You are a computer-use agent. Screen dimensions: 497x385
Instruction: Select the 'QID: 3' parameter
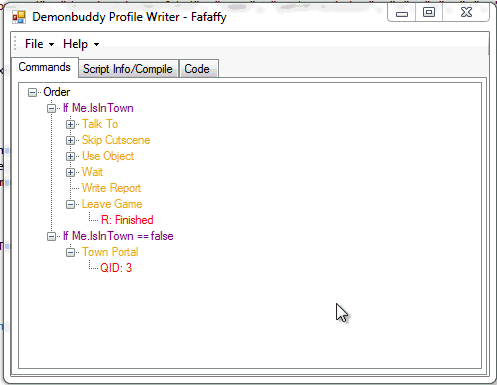[116, 268]
